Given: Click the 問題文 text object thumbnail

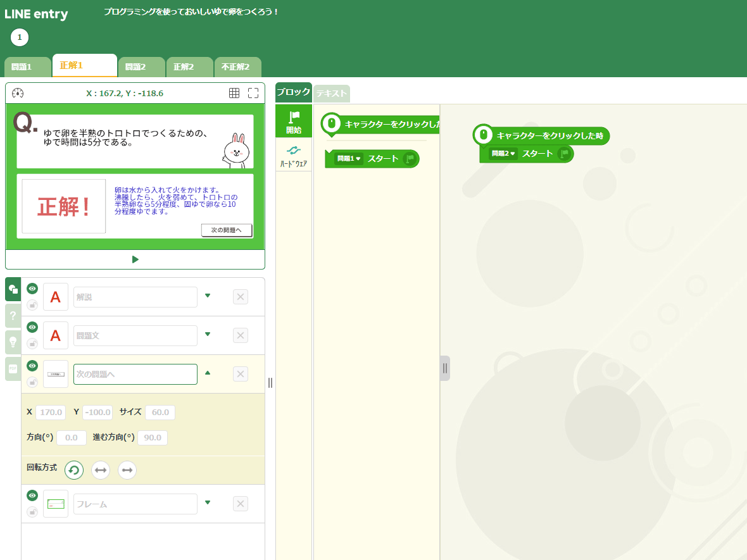Looking at the screenshot, I should click(x=56, y=336).
